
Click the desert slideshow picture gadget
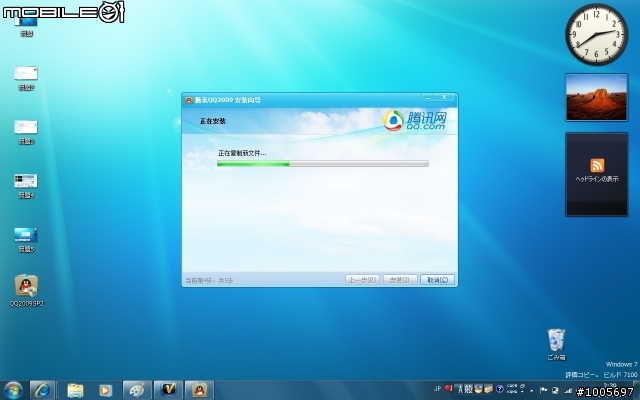[596, 97]
